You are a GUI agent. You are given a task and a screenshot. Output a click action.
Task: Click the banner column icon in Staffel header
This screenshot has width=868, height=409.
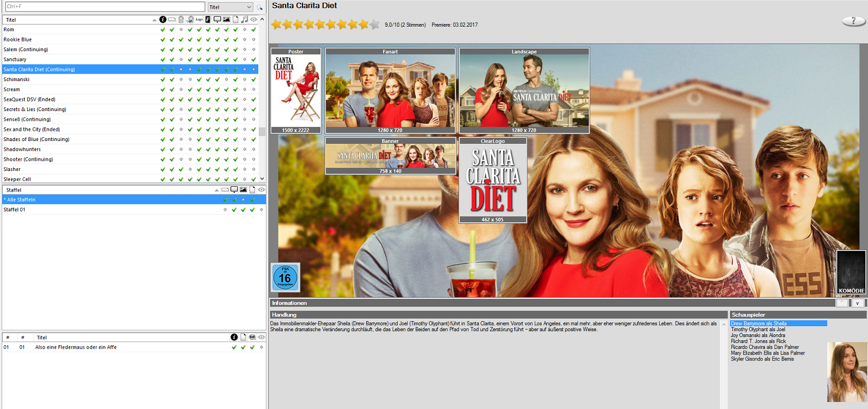tap(225, 190)
